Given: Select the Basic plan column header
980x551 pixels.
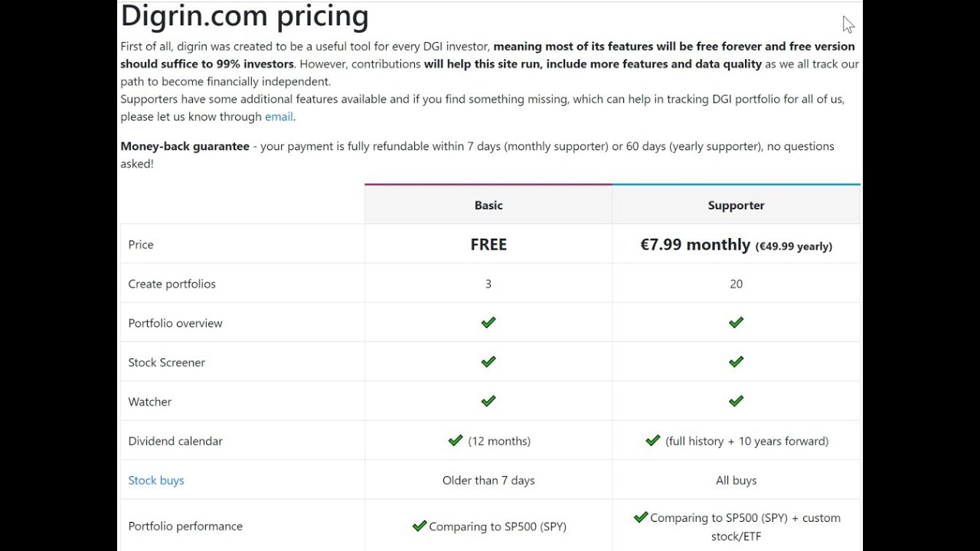Looking at the screenshot, I should tap(488, 205).
